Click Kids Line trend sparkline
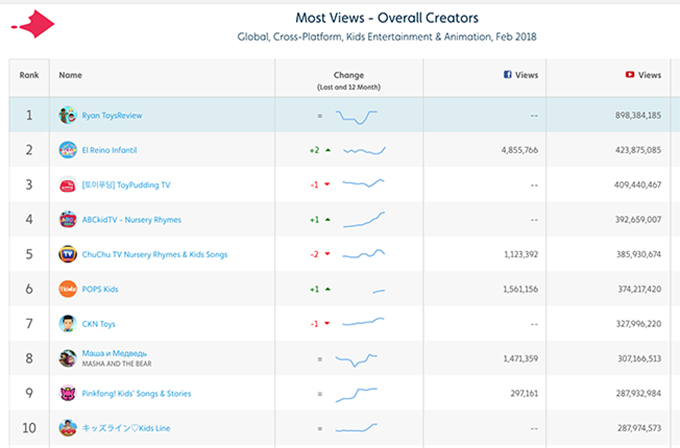The width and height of the screenshot is (680, 448). pyautogui.click(x=356, y=428)
